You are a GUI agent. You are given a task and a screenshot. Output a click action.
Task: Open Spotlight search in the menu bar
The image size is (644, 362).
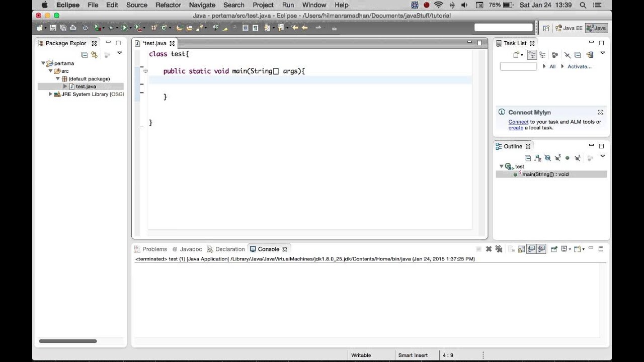(x=583, y=5)
